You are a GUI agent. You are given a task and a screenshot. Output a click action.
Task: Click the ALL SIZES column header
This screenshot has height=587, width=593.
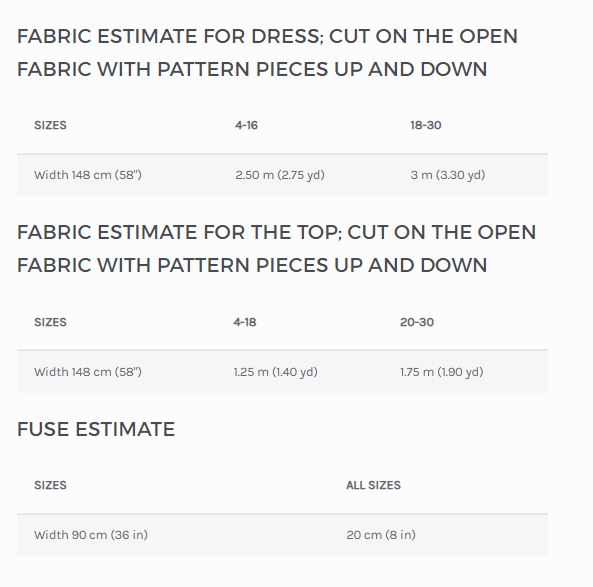click(x=373, y=485)
